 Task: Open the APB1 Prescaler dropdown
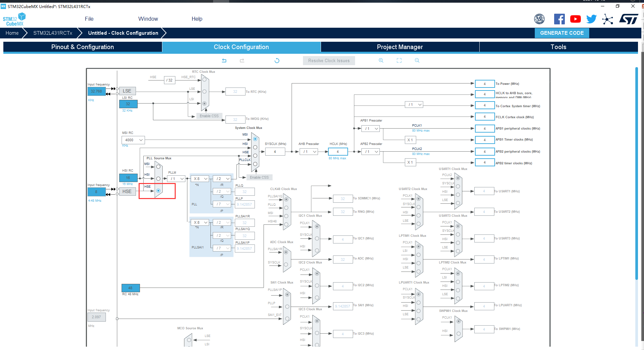tap(371, 129)
